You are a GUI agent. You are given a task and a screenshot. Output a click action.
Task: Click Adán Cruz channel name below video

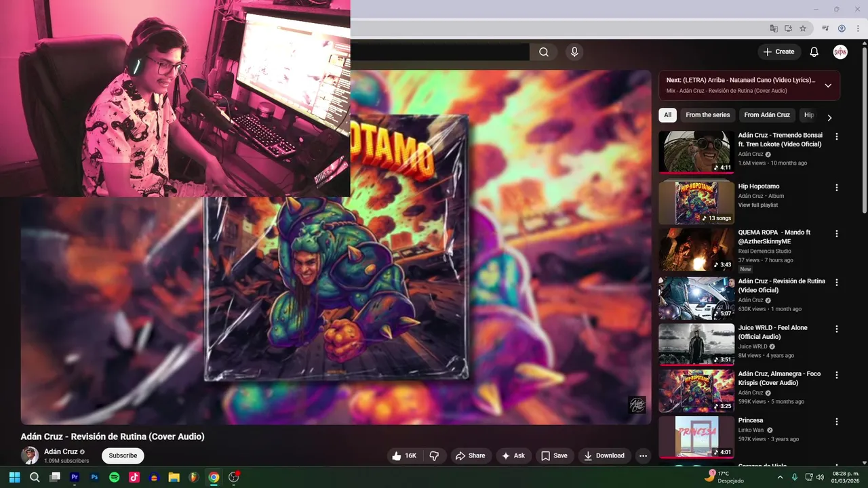61,451
